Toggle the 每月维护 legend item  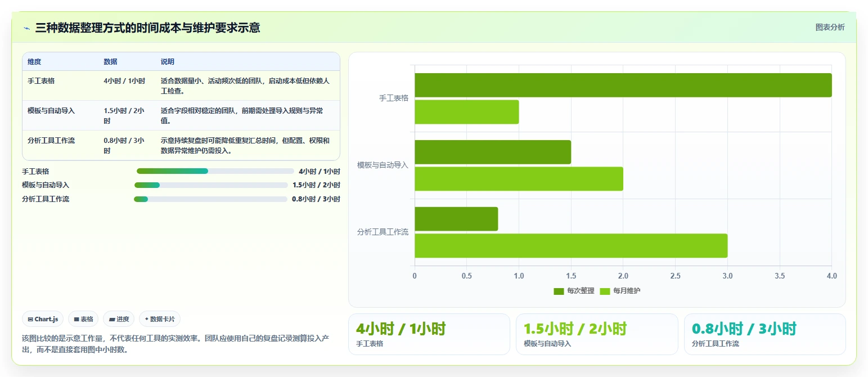tap(620, 291)
